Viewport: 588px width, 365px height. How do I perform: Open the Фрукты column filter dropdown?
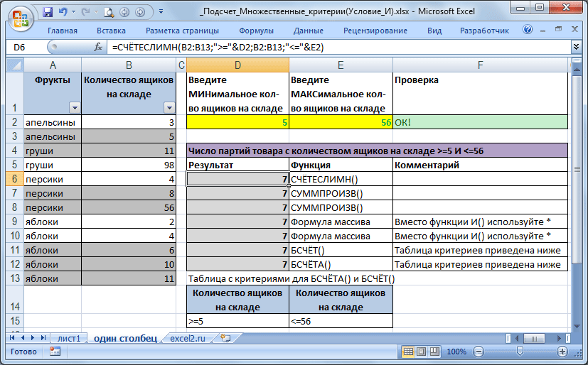(x=75, y=107)
